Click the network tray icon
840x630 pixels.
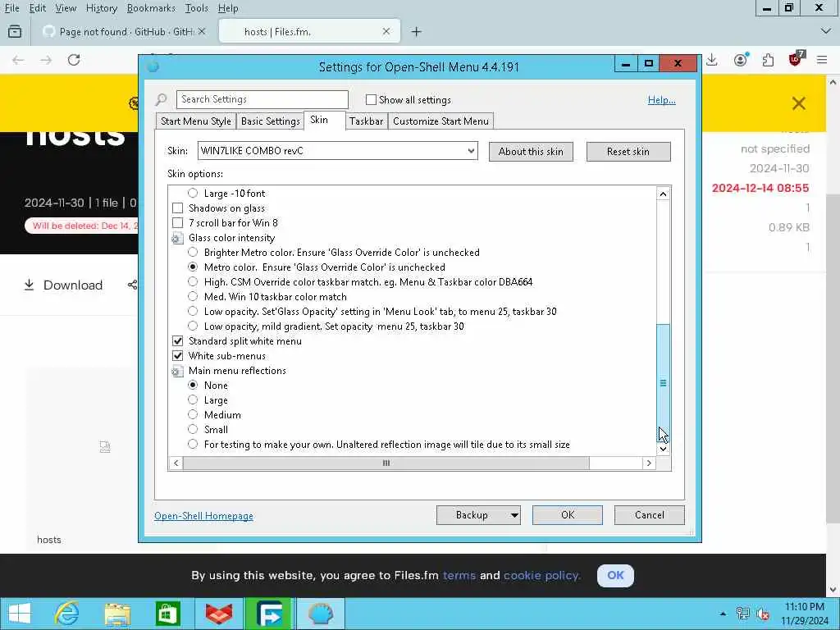click(742, 614)
